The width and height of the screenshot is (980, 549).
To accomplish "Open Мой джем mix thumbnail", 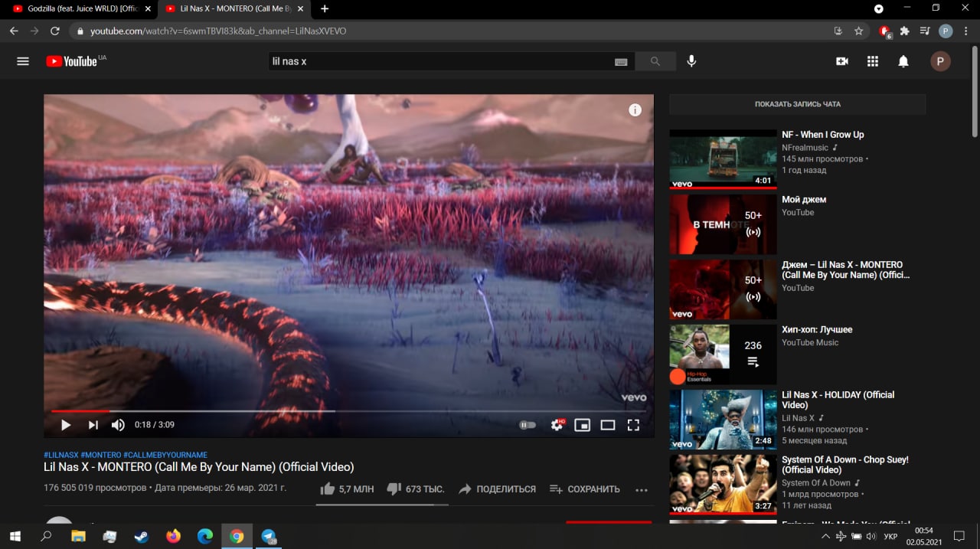I will (723, 224).
